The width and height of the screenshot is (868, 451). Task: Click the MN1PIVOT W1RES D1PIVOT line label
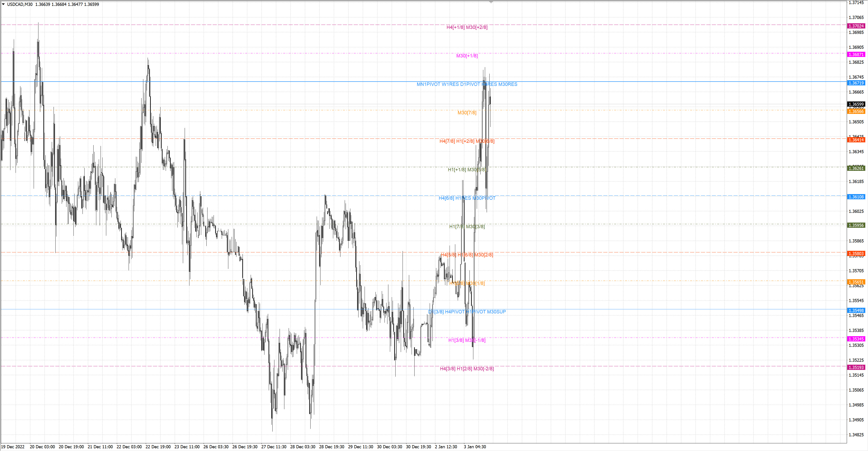point(467,84)
